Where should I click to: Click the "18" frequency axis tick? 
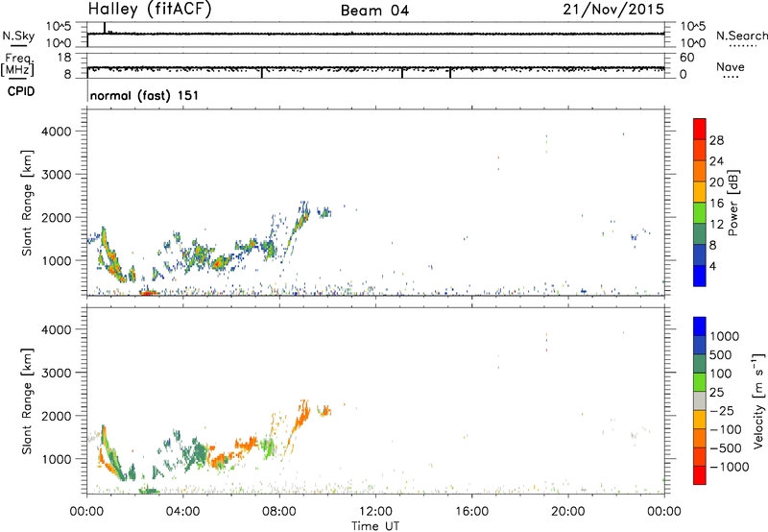tap(64, 58)
